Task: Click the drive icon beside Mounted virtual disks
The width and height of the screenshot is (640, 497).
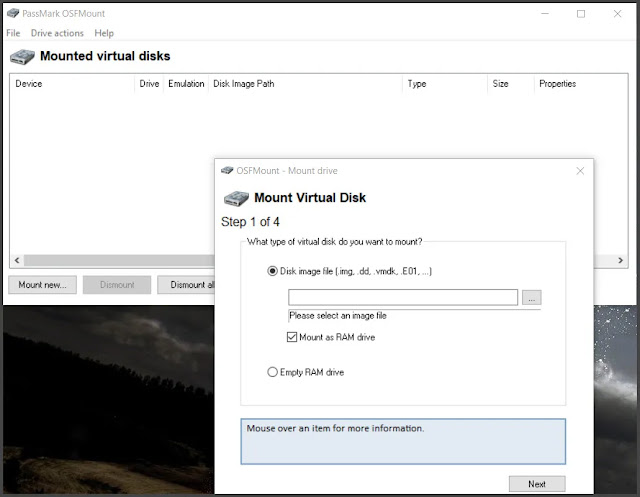Action: point(22,57)
